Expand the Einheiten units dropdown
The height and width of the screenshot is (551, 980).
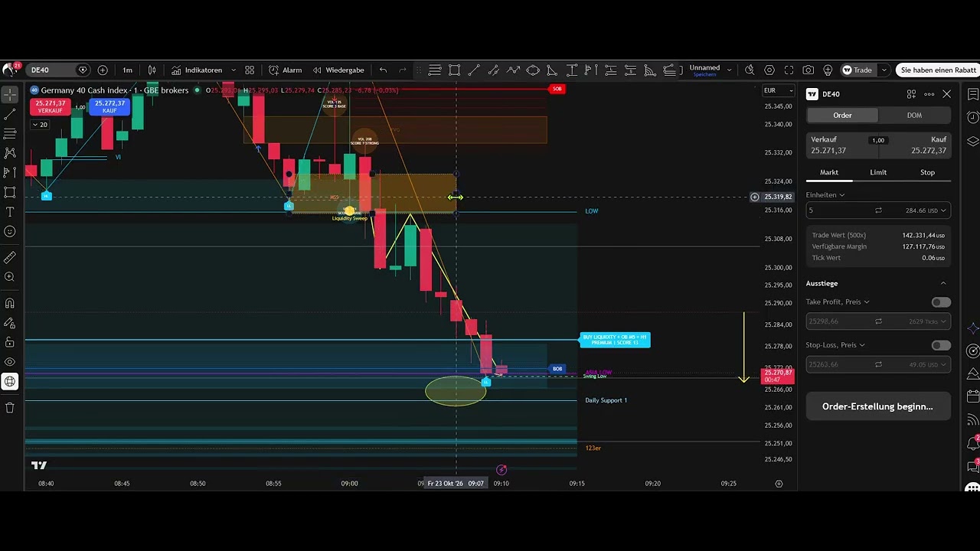(825, 194)
